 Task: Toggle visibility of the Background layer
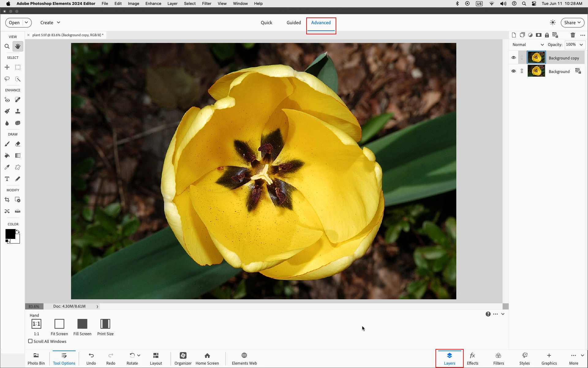coord(514,71)
